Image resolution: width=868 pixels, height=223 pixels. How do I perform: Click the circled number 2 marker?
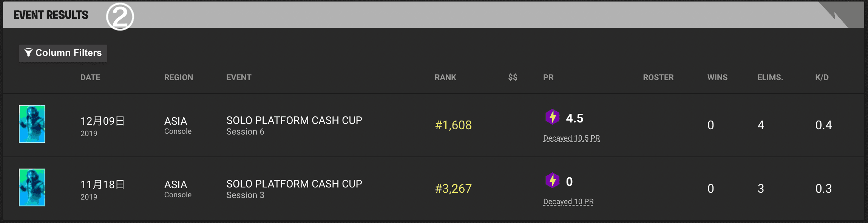pos(120,17)
